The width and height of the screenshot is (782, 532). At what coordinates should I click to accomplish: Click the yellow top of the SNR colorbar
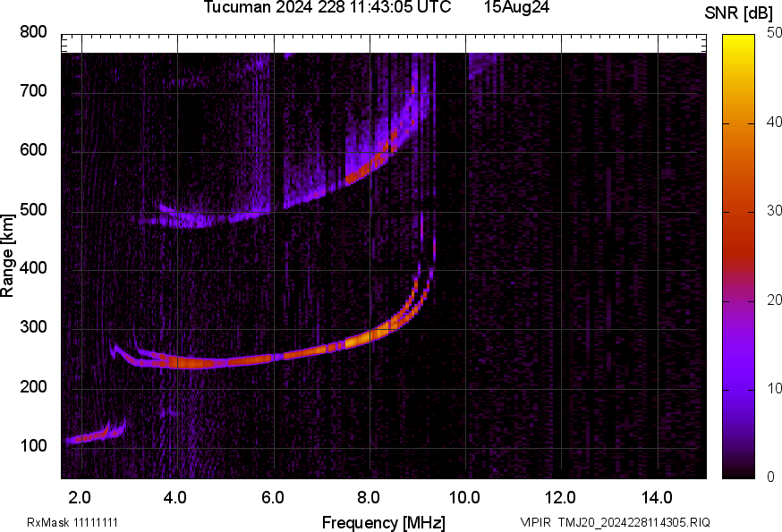(x=739, y=43)
